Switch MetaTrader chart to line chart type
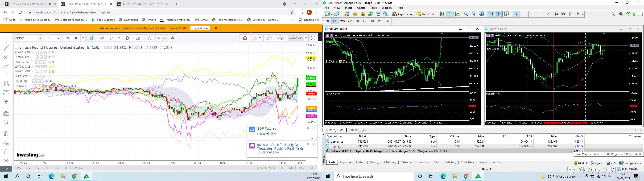 tap(458, 14)
